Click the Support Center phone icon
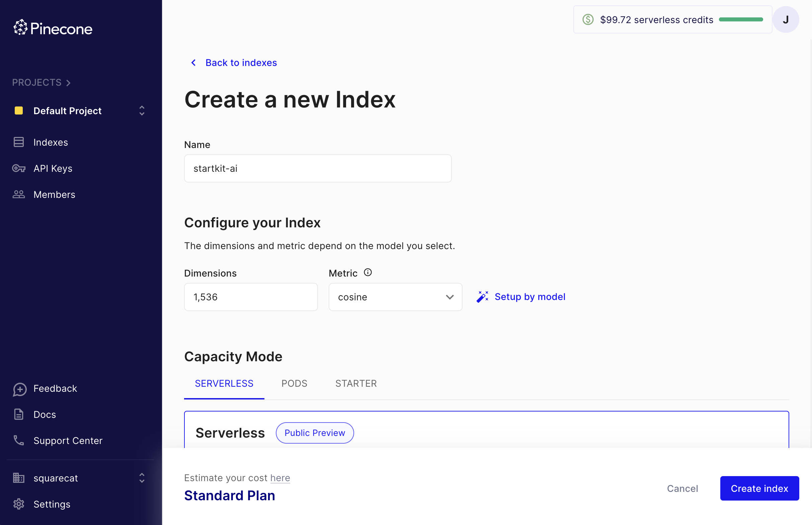The height and width of the screenshot is (525, 812). pos(19,440)
